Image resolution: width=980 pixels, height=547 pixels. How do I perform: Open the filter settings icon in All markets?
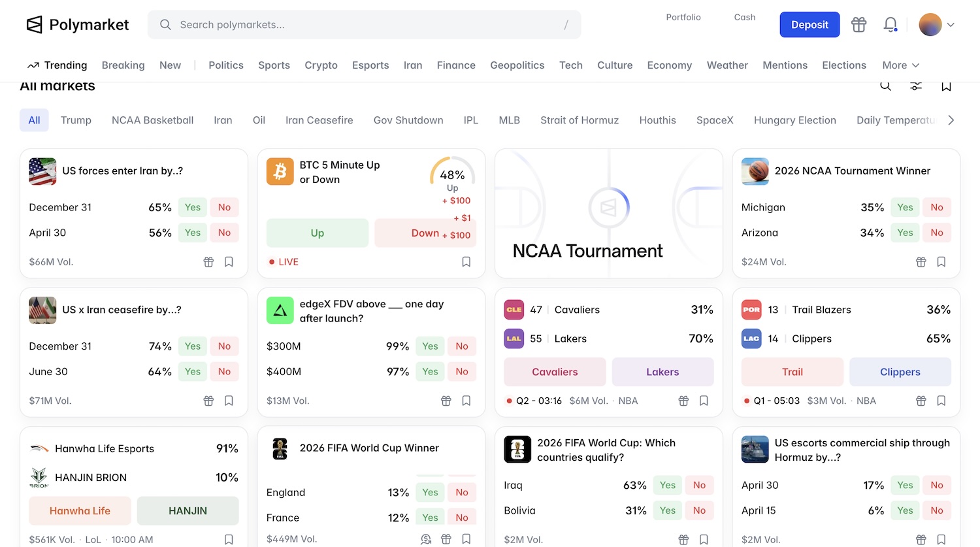tap(916, 86)
